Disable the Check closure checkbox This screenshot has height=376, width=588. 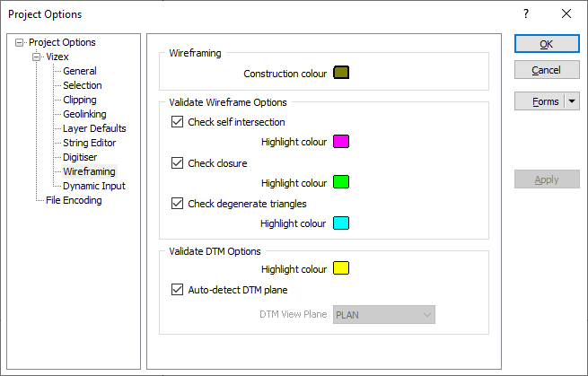point(177,163)
